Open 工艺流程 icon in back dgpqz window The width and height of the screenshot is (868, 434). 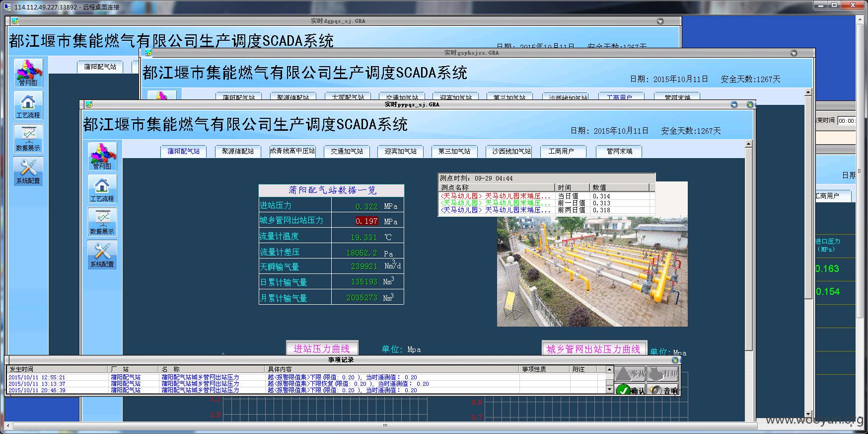[28, 105]
